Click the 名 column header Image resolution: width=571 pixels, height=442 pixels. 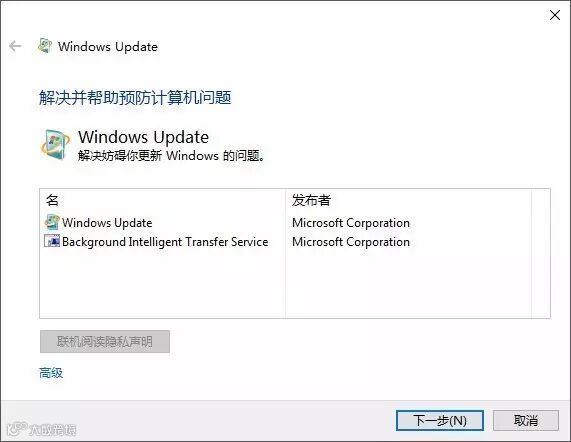[52, 200]
